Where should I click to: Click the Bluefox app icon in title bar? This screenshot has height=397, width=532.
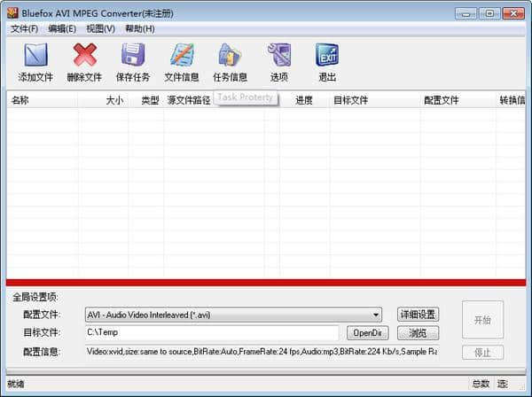tap(12, 13)
